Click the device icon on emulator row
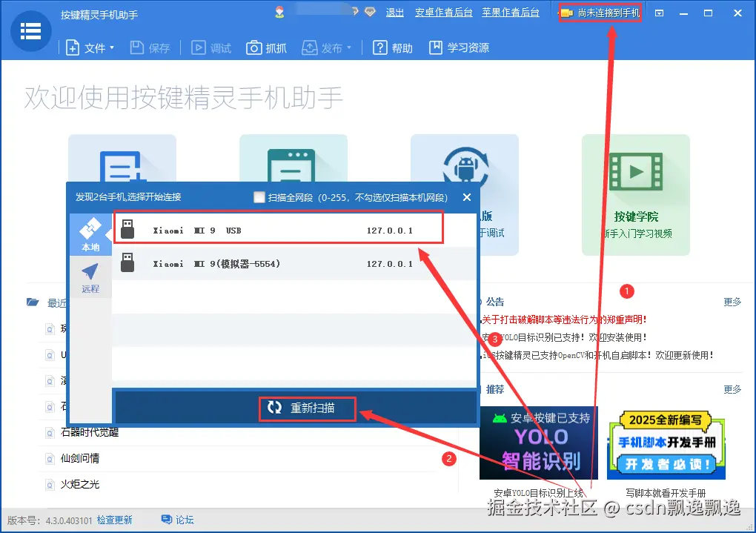The width and height of the screenshot is (756, 533). 127,263
